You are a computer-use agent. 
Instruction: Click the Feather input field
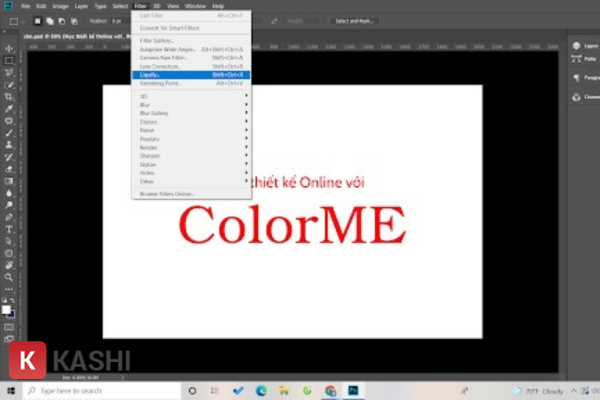(120, 21)
